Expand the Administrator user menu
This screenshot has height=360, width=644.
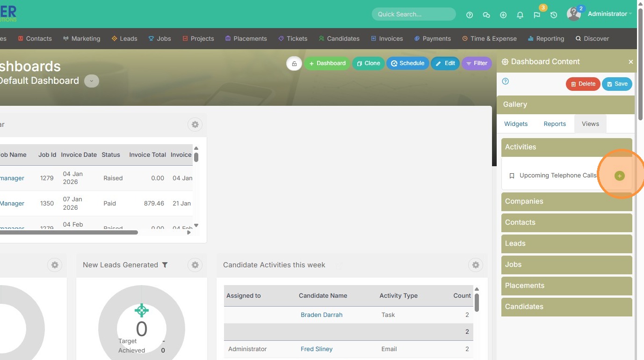pos(610,14)
